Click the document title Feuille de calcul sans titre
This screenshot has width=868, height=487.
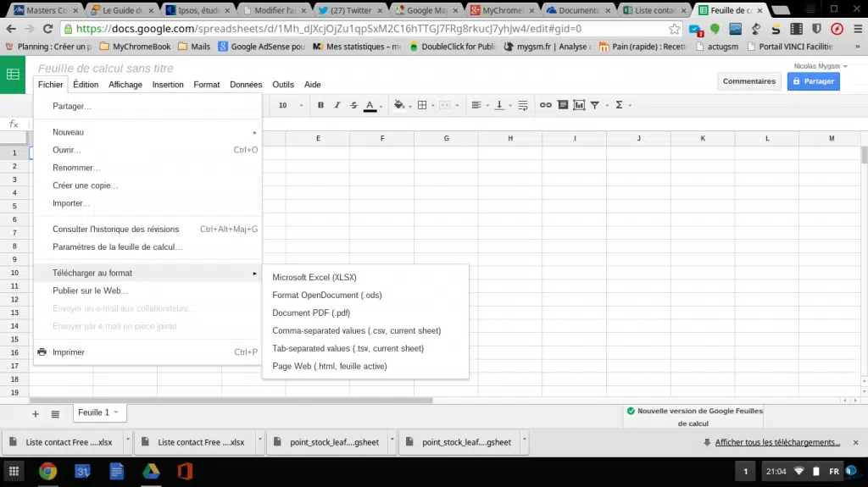click(x=105, y=68)
